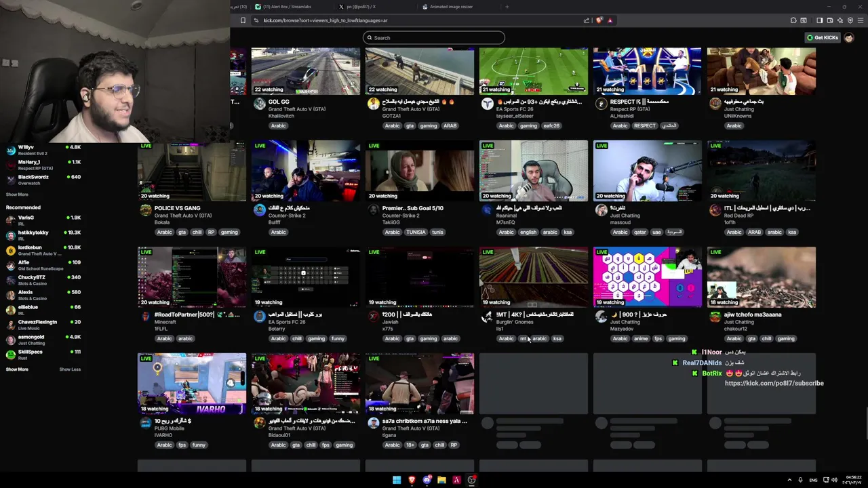The image size is (868, 488).
Task: Click the 18+ tag under tigana stream
Action: point(410,445)
